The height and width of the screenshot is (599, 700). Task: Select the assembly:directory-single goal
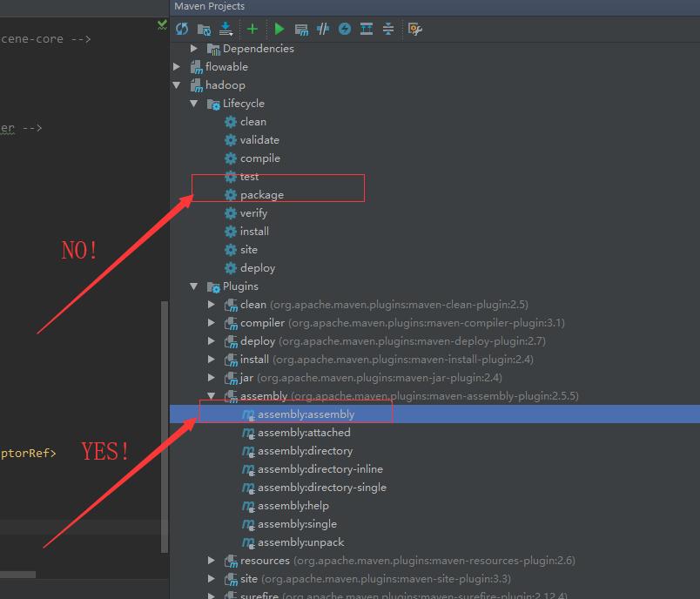pos(322,488)
